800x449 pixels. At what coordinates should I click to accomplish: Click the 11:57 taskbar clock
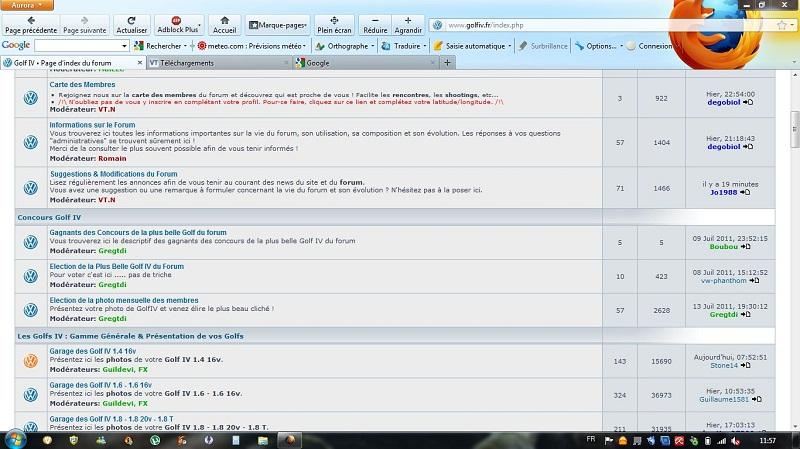(x=767, y=440)
